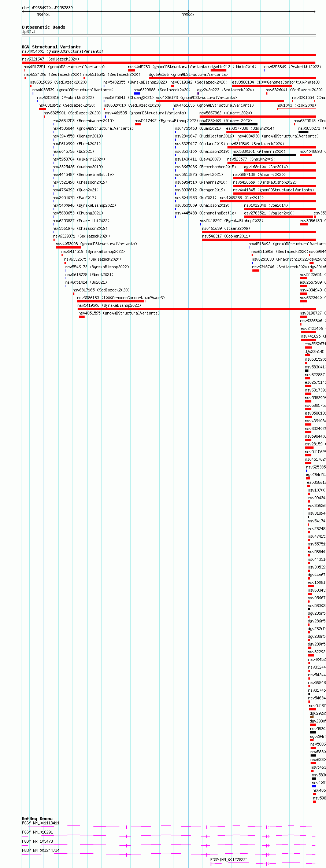Select the long red bar under nsv4034001

coord(168,55)
